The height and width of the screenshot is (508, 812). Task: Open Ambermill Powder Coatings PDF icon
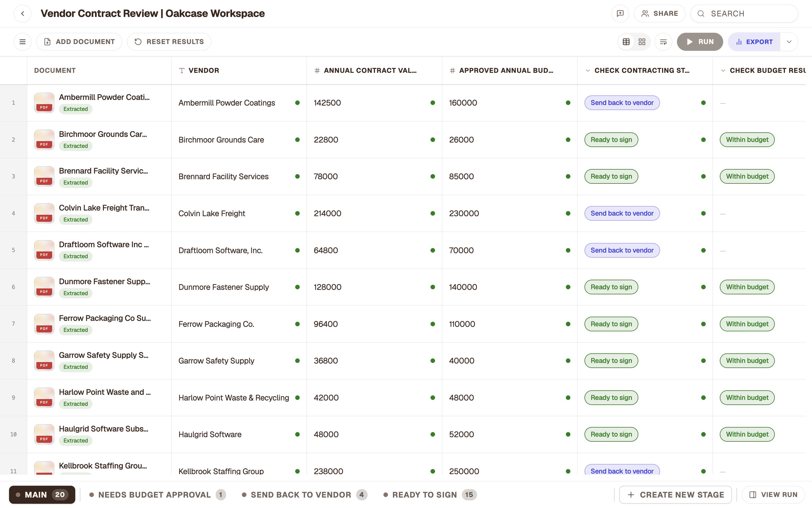coord(44,103)
